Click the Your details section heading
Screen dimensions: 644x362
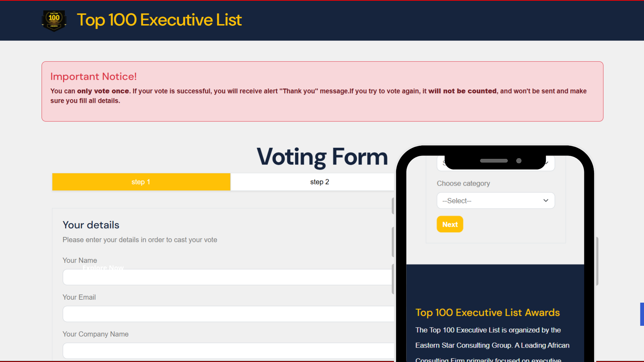click(91, 225)
